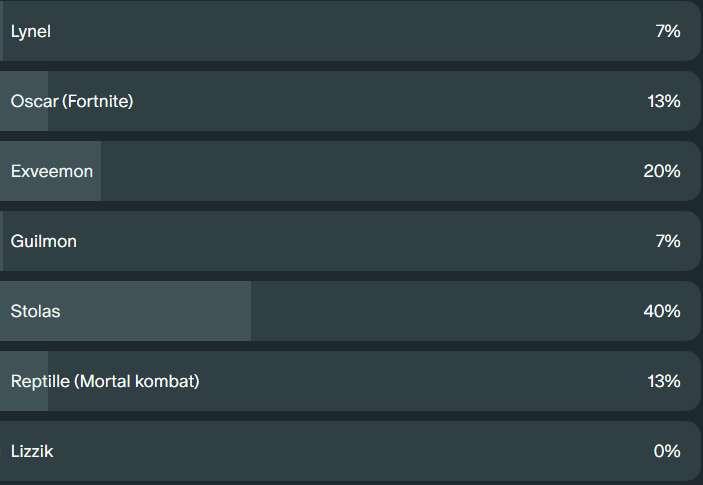
Task: Pick the Guilmon poll option
Action: (350, 241)
